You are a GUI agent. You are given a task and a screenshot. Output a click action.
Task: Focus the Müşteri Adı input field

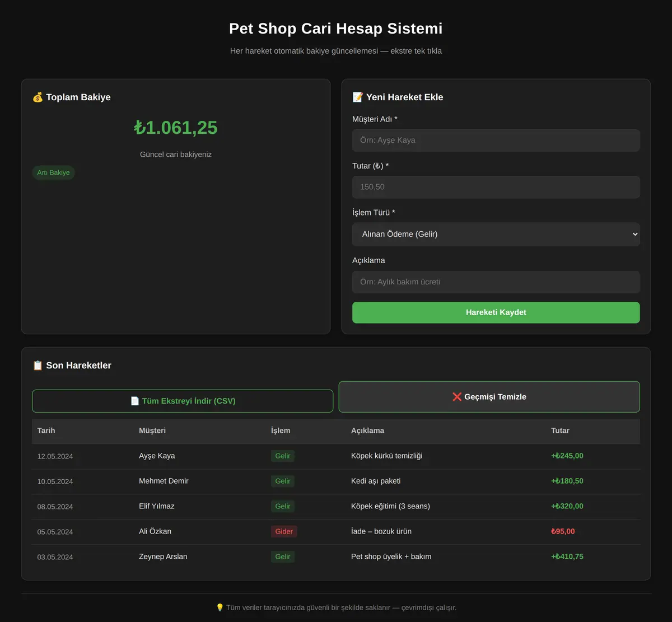(496, 141)
